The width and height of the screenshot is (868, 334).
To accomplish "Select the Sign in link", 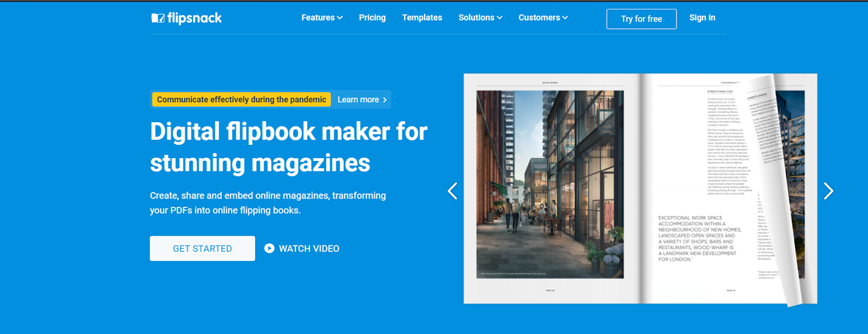I will (x=702, y=18).
